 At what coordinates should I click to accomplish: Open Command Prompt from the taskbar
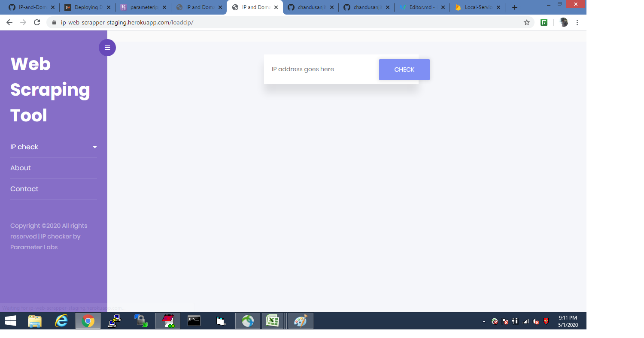[194, 321]
